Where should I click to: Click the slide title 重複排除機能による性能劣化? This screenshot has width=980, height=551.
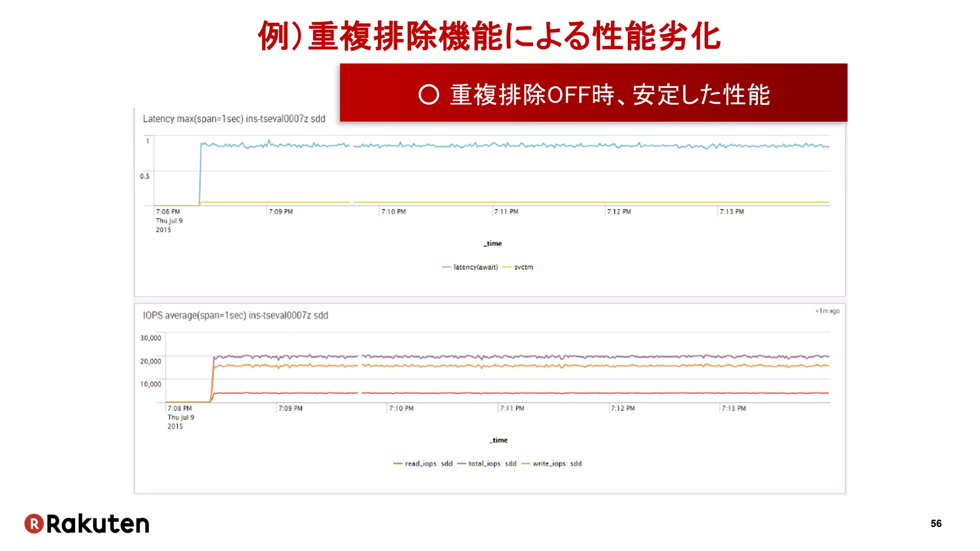point(490,36)
